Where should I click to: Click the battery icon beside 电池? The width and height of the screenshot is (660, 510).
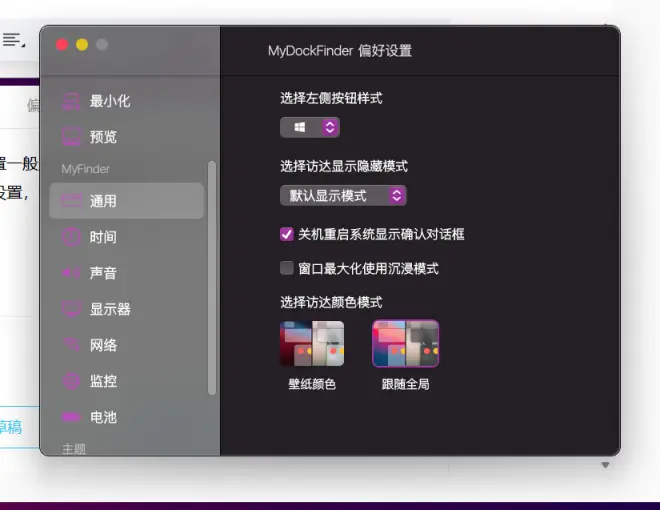pyautogui.click(x=71, y=417)
